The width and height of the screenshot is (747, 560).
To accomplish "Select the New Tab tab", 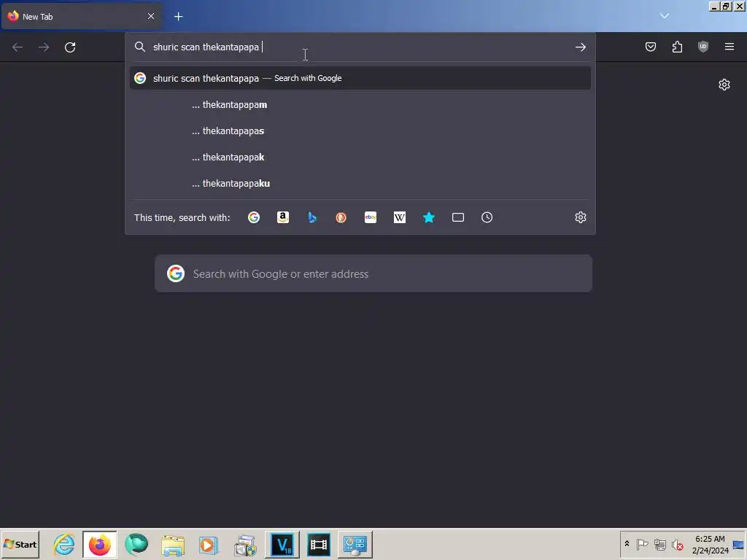I will click(82, 17).
